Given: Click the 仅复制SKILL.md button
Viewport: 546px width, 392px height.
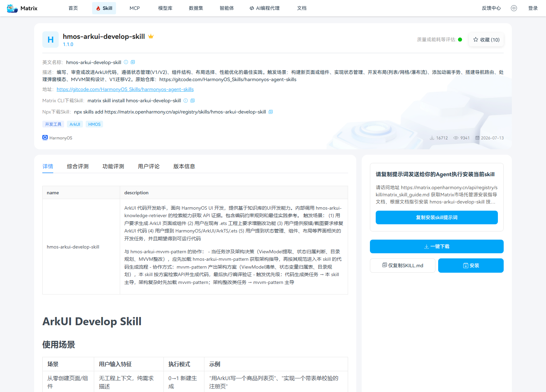Looking at the screenshot, I should coord(403,266).
